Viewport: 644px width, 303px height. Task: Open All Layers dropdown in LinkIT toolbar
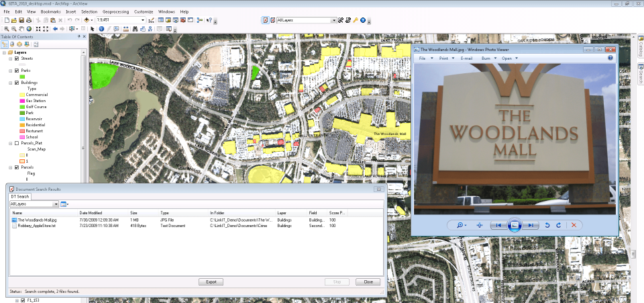[x=334, y=20]
